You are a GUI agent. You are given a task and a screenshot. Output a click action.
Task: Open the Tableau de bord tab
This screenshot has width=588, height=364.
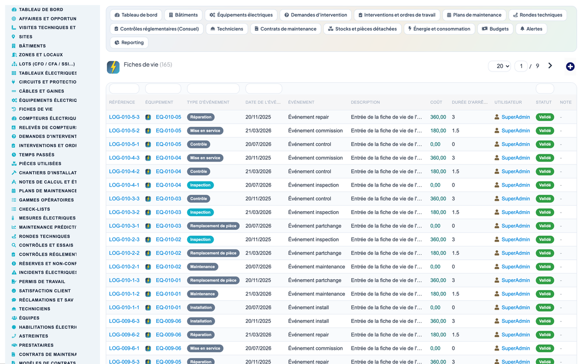click(x=136, y=15)
